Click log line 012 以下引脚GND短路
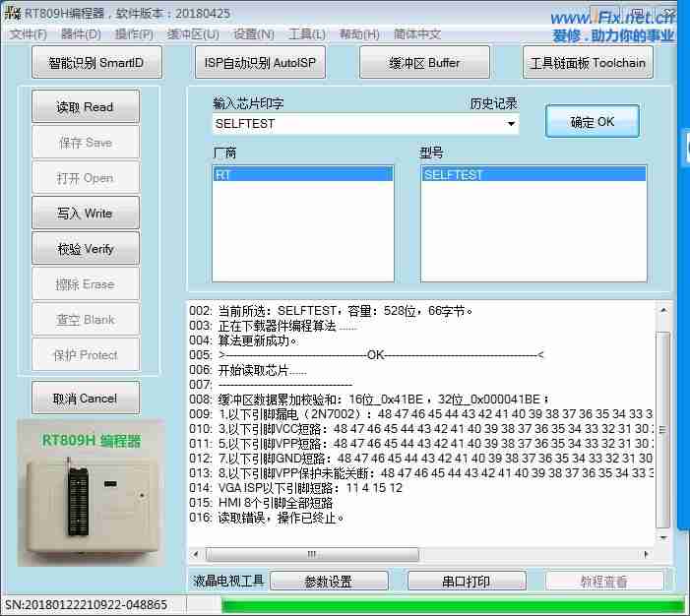 click(421, 458)
